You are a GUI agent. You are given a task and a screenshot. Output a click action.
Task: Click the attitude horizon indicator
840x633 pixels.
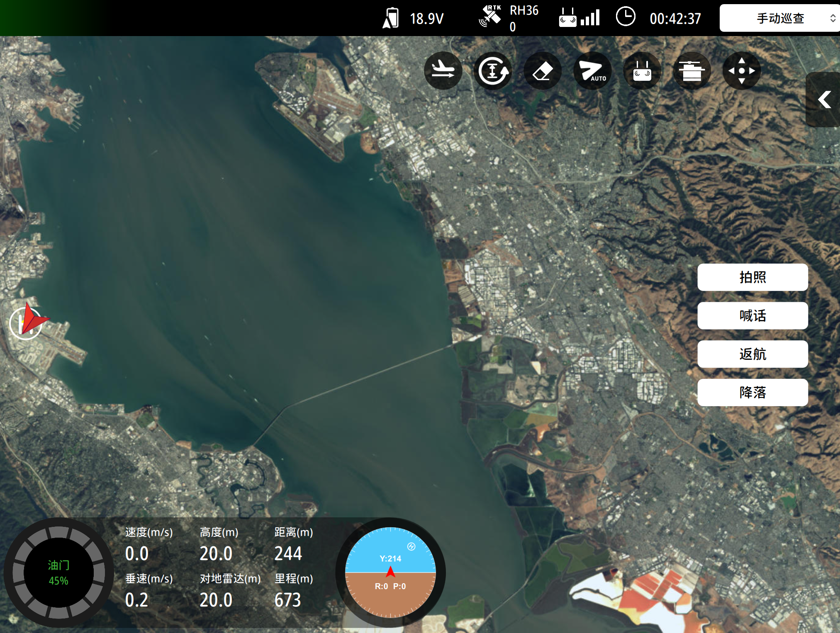coord(390,572)
